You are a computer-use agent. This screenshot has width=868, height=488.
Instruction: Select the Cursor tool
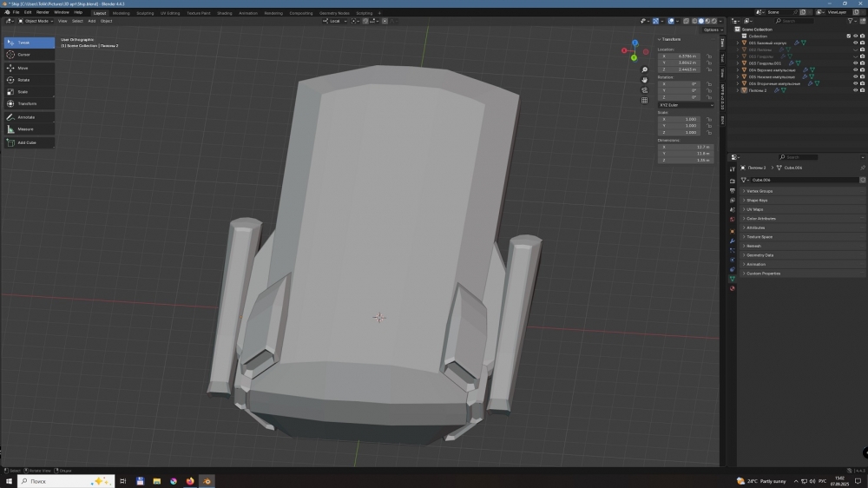(23, 55)
